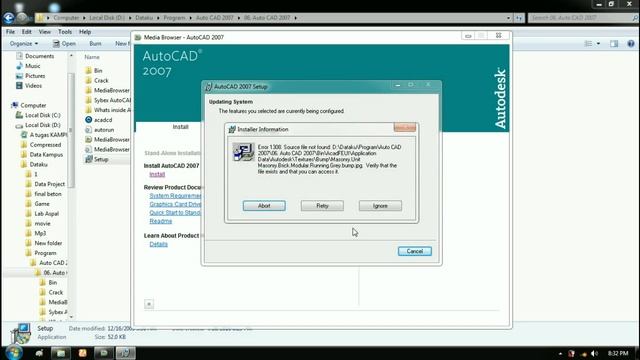Select the acadcd file icon
Screen dimensions: 640x360
coord(89,120)
